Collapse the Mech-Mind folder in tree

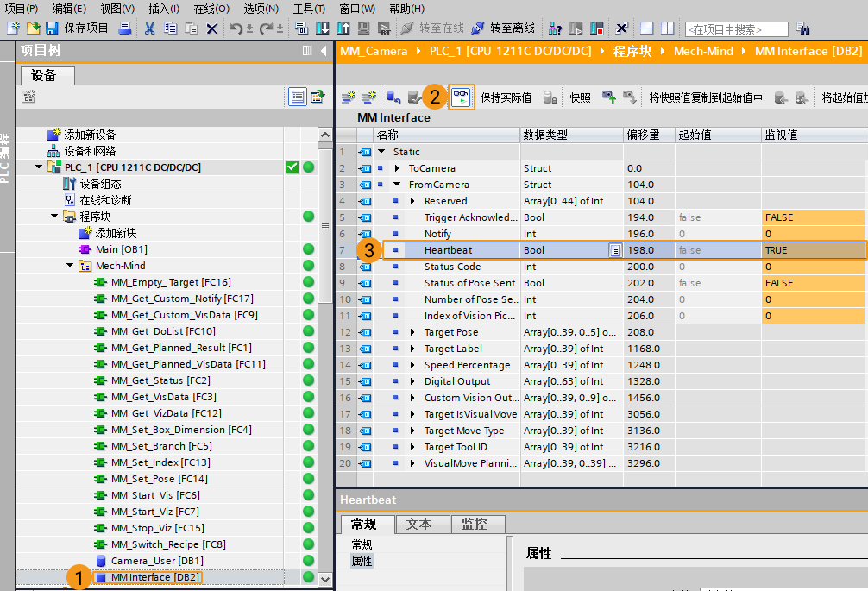coord(71,266)
